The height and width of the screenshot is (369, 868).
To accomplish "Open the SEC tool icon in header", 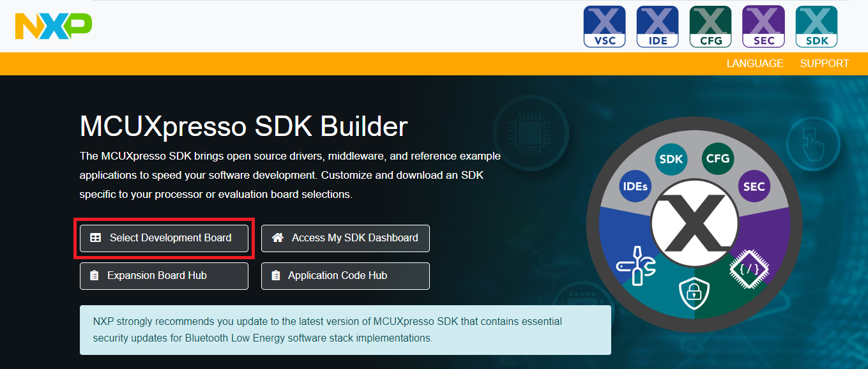I will [763, 27].
